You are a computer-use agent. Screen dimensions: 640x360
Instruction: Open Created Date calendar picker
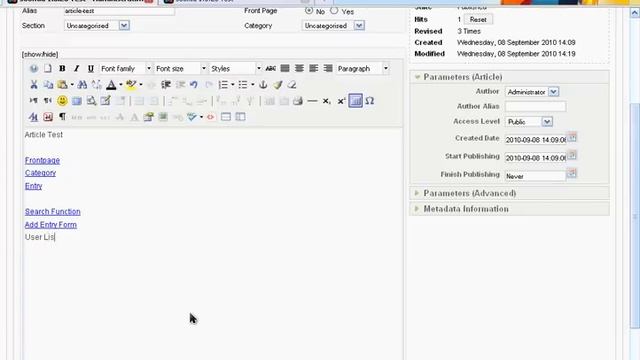pos(572,137)
